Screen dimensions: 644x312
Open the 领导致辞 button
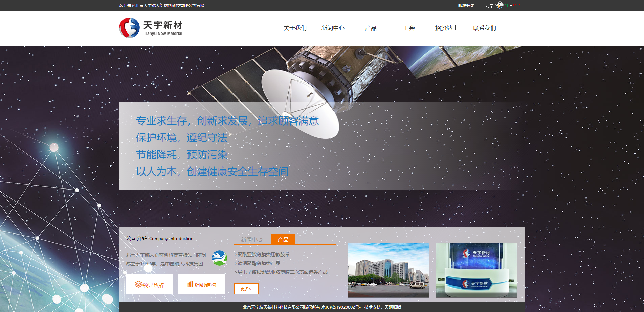(x=150, y=284)
